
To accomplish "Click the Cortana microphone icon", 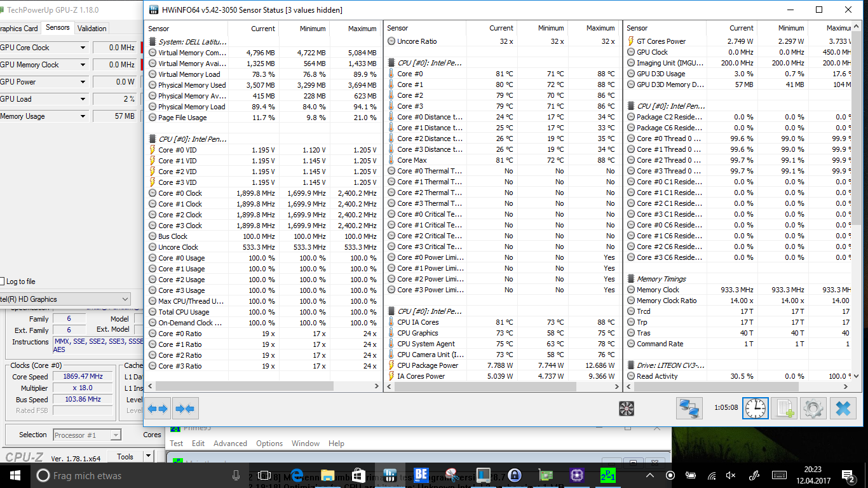I will [x=236, y=475].
